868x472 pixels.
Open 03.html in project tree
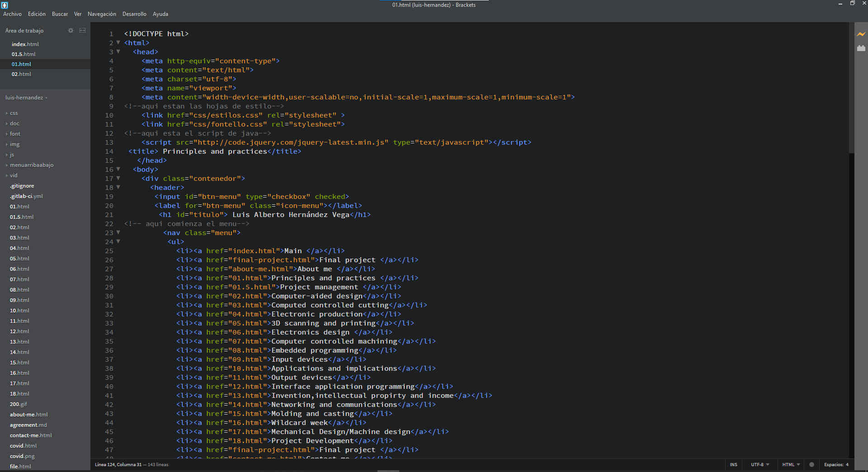tap(19, 238)
